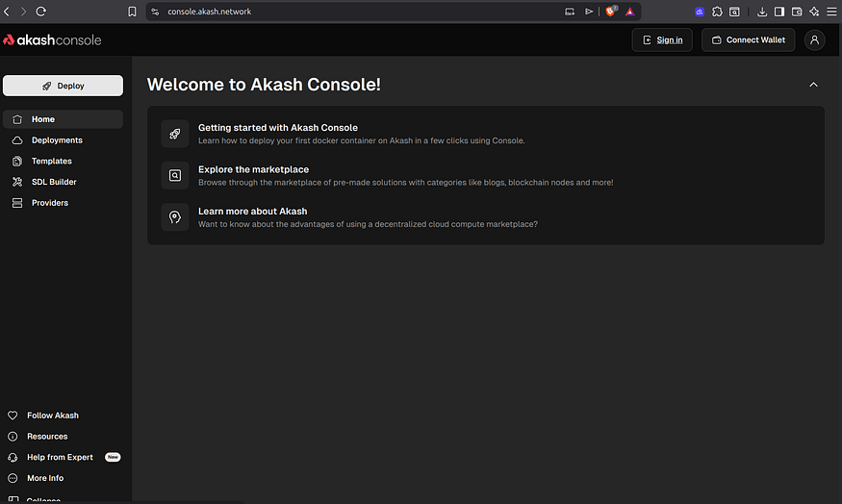This screenshot has height=504, width=842.
Task: Collapse the Welcome to Akash Console section
Action: point(813,85)
